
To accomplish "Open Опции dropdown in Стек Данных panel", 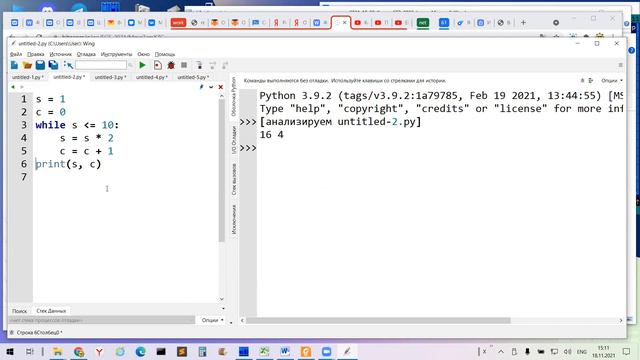I will tap(212, 320).
